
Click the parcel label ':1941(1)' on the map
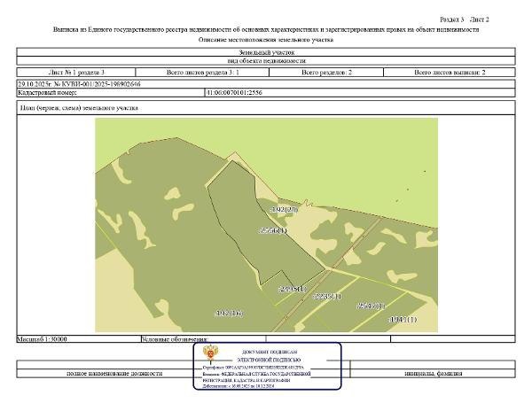tap(403, 319)
